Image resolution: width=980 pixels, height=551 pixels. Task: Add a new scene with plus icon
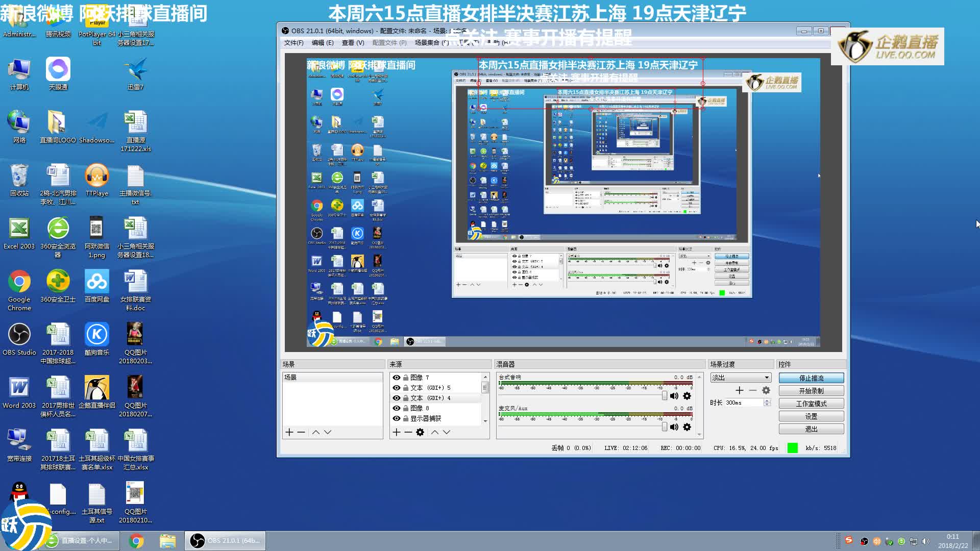289,432
